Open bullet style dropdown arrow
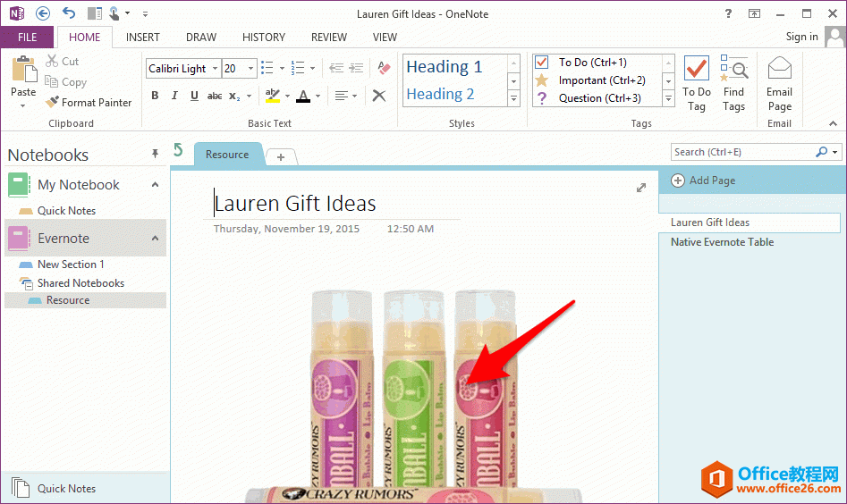 tap(282, 69)
